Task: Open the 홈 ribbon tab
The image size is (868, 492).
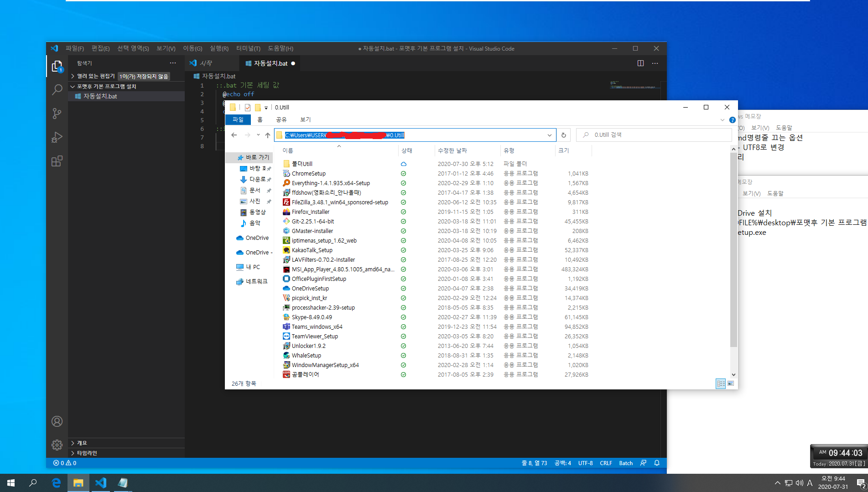Action: click(260, 119)
